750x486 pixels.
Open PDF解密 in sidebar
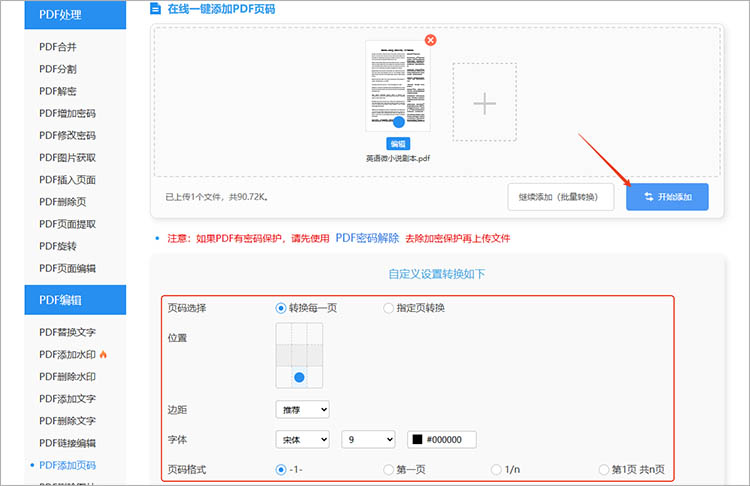click(x=58, y=91)
